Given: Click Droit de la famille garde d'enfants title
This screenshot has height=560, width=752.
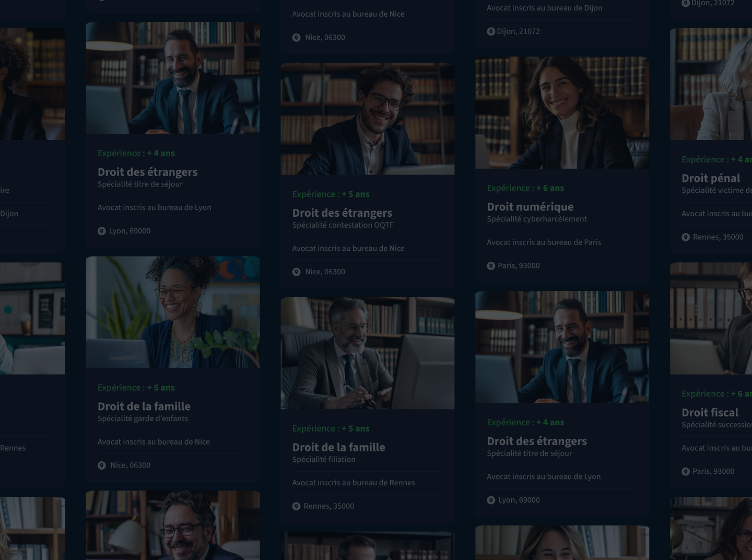Looking at the screenshot, I should pyautogui.click(x=144, y=406).
